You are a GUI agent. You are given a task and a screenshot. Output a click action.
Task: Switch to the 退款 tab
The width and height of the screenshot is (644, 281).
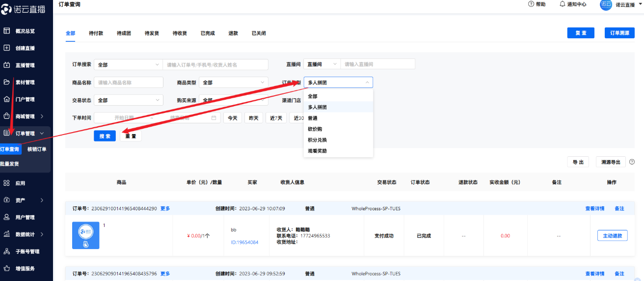point(233,33)
